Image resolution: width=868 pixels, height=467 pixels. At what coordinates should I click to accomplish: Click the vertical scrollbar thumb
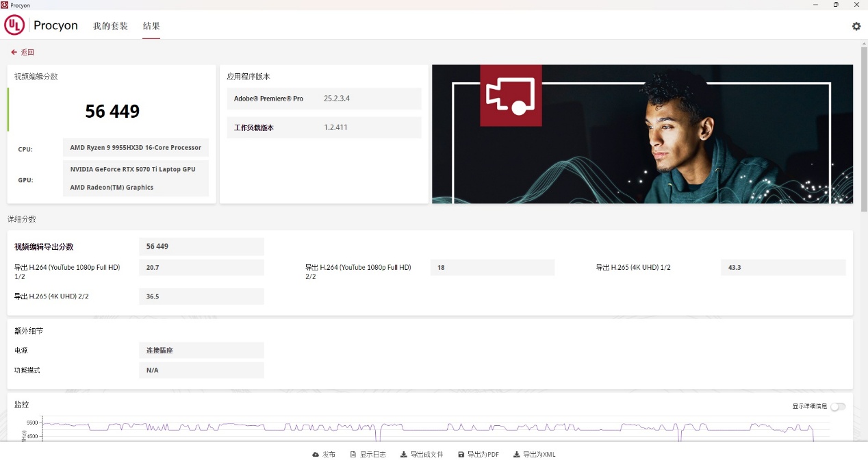(864, 130)
